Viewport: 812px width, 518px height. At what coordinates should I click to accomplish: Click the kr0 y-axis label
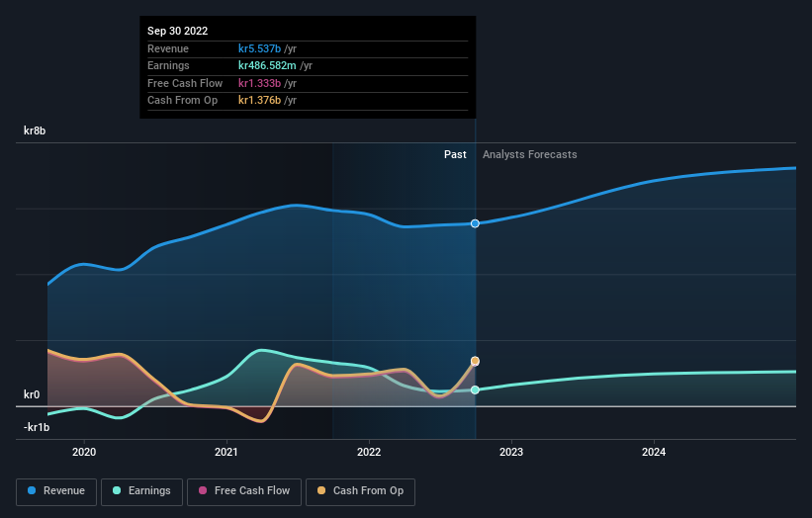pos(32,394)
